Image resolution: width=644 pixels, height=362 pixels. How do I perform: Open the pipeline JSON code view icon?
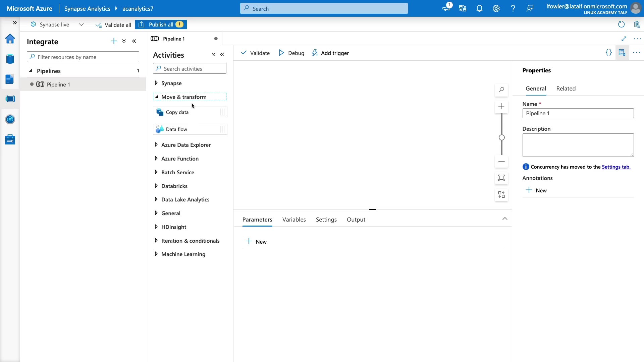608,53
